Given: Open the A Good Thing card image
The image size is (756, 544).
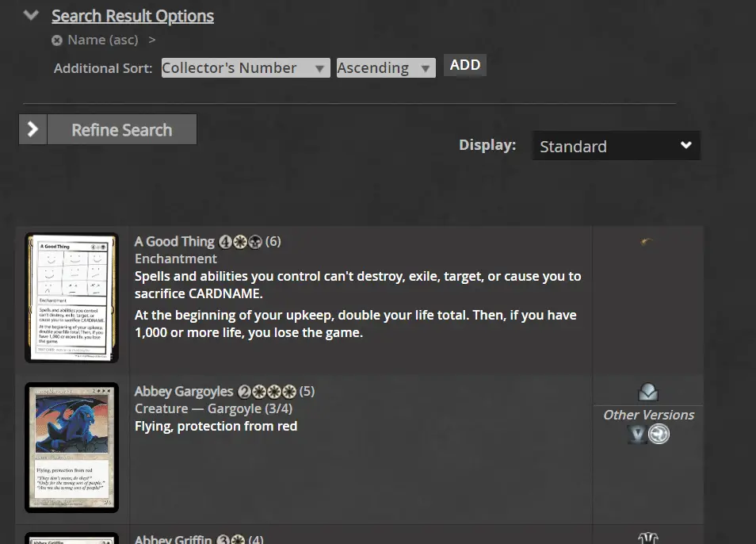Looking at the screenshot, I should pos(72,298).
